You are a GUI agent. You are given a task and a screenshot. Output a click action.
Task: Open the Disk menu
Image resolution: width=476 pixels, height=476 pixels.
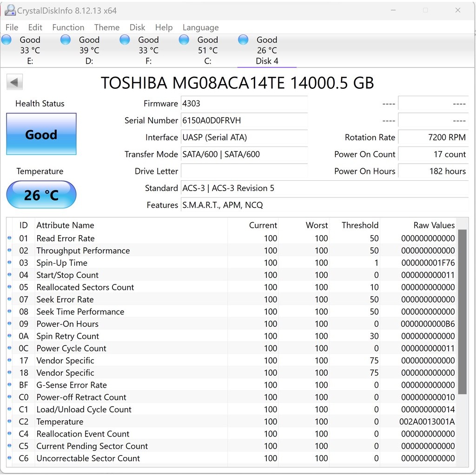137,27
